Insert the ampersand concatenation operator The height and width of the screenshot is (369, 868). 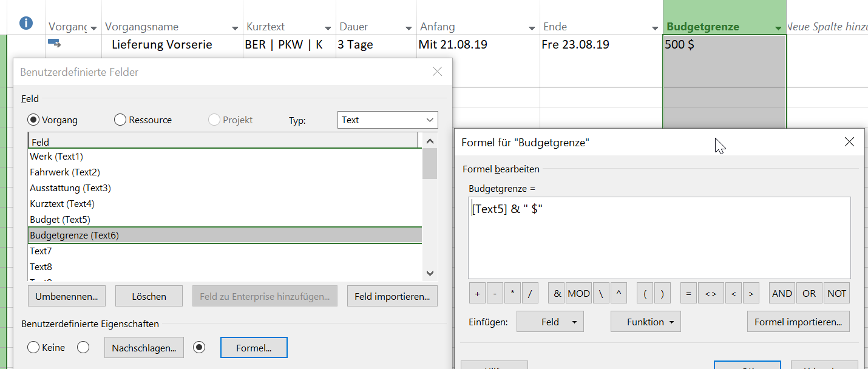pyautogui.click(x=557, y=293)
